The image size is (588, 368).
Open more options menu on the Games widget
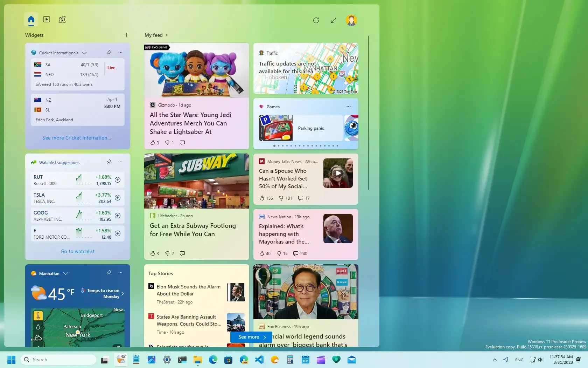[348, 107]
